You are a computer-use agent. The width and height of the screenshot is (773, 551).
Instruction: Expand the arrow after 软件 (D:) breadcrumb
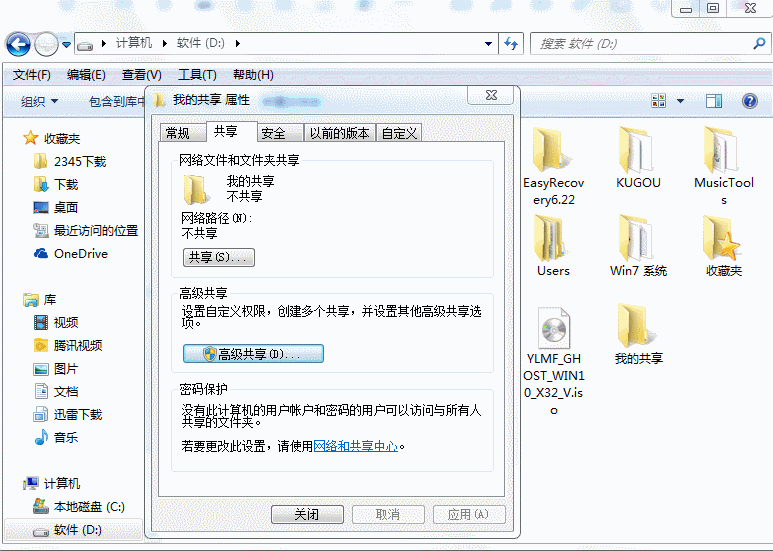tap(238, 43)
